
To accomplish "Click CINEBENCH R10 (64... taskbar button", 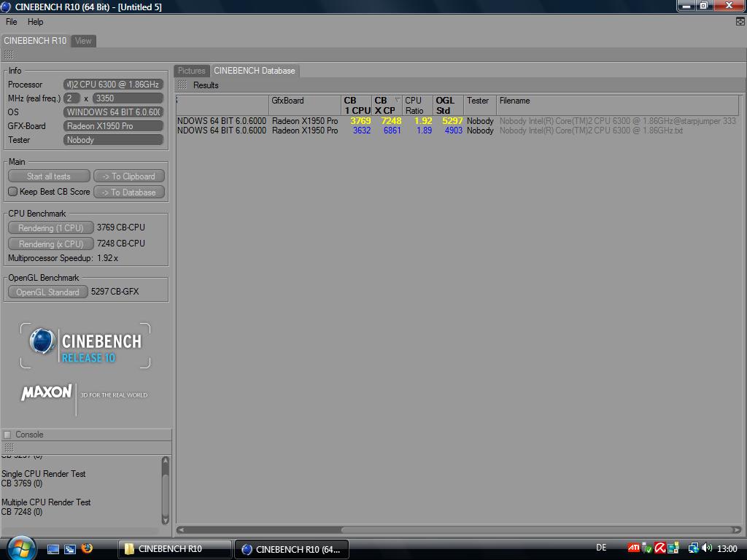I will 292,549.
